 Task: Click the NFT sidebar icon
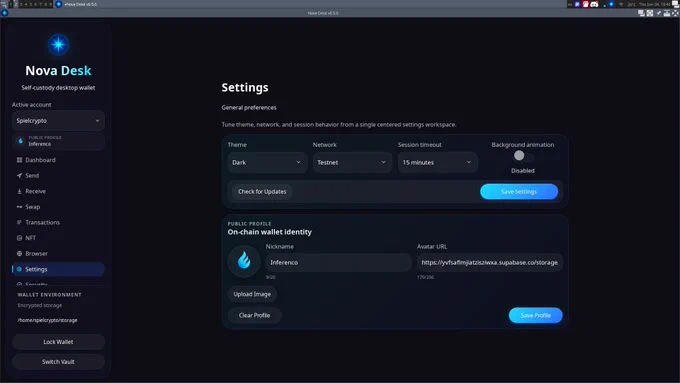tap(19, 238)
